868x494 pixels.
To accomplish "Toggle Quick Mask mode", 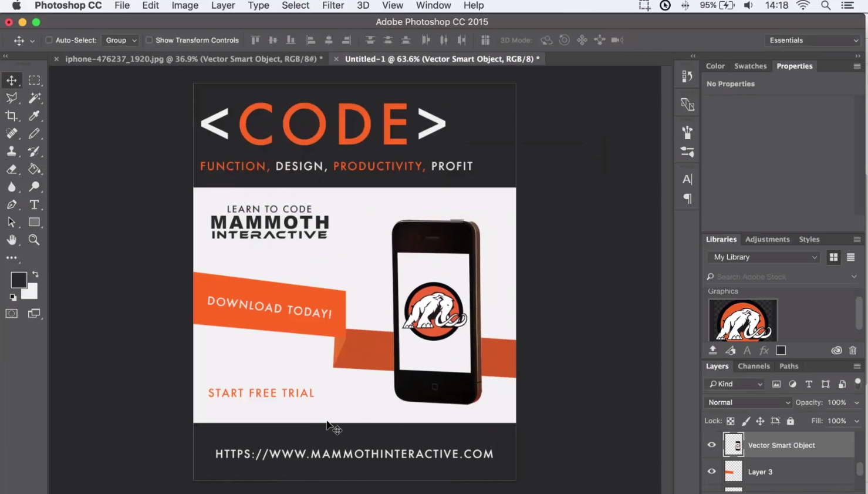I will [x=12, y=314].
